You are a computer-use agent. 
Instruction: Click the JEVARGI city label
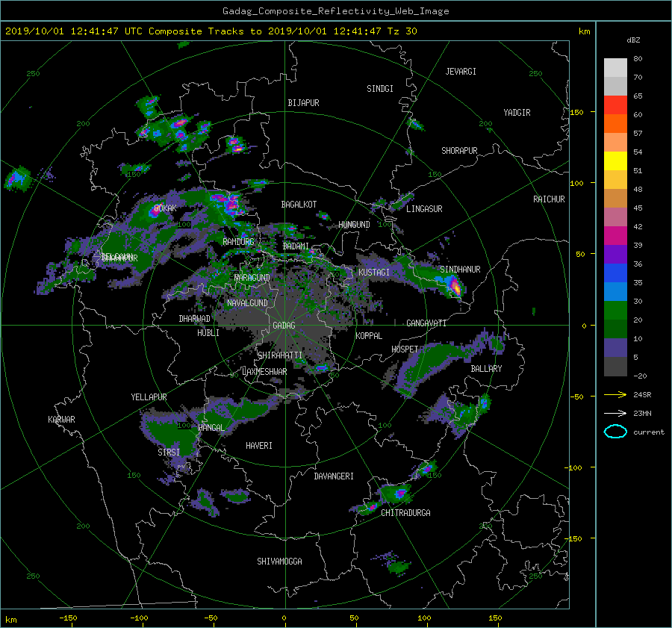461,72
